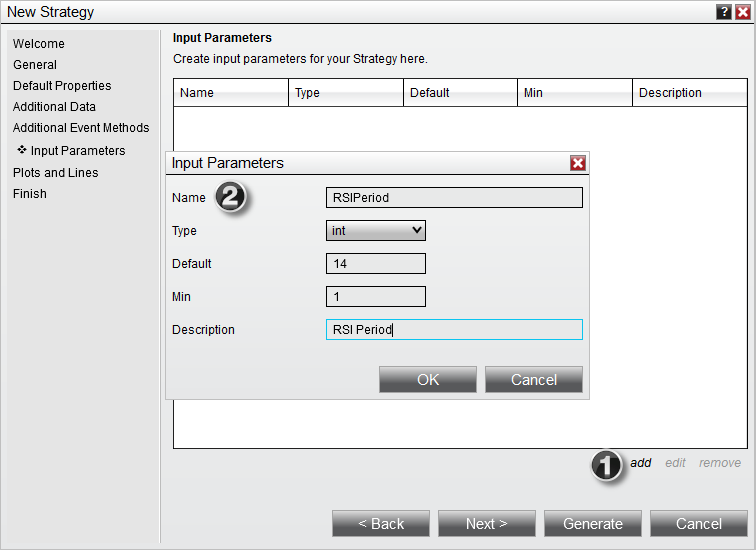Image resolution: width=756 pixels, height=550 pixels.
Task: Go back with the < Back button
Action: (x=381, y=523)
